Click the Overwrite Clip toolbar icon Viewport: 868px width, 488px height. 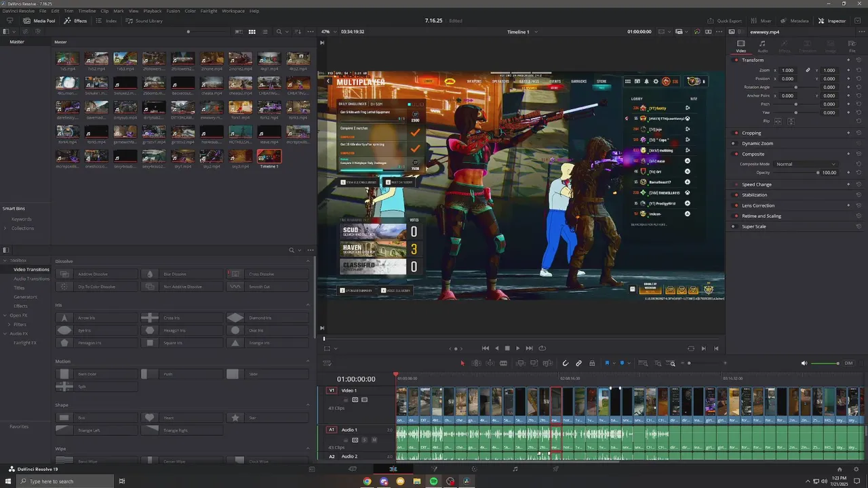(533, 363)
